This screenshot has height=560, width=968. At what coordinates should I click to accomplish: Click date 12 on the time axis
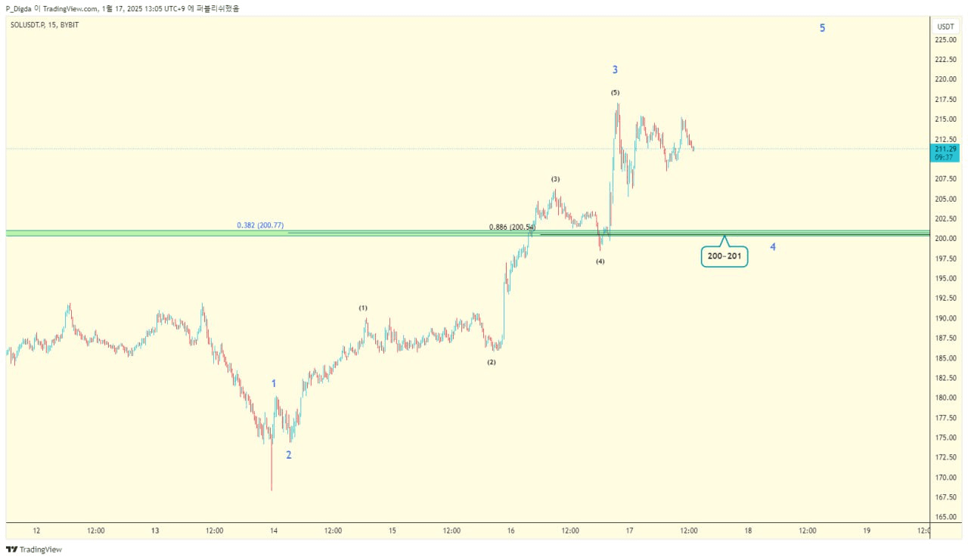(36, 531)
